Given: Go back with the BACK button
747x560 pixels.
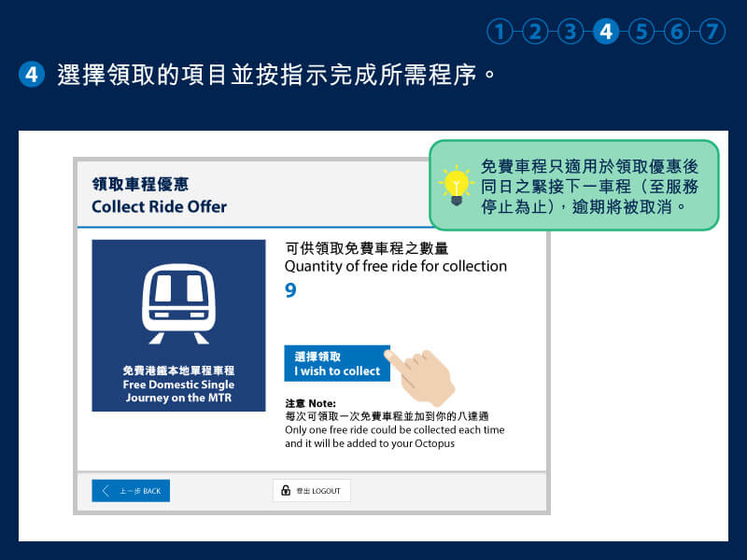Looking at the screenshot, I should [x=131, y=491].
